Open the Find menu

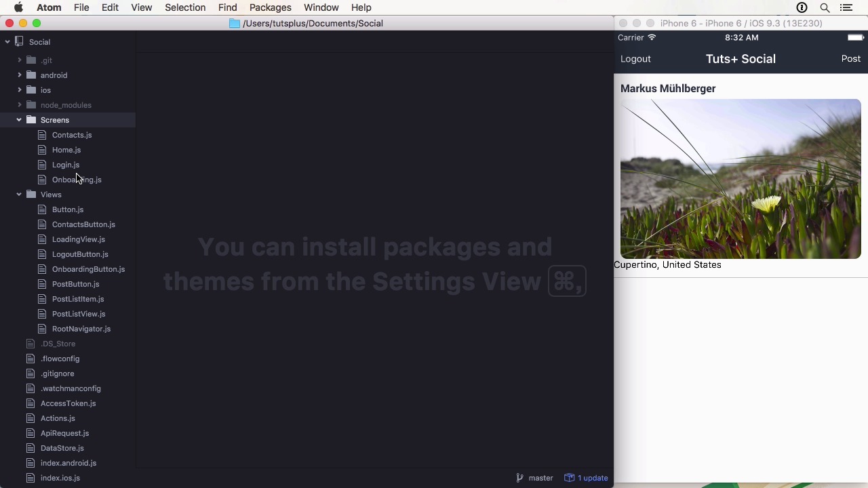(x=227, y=7)
